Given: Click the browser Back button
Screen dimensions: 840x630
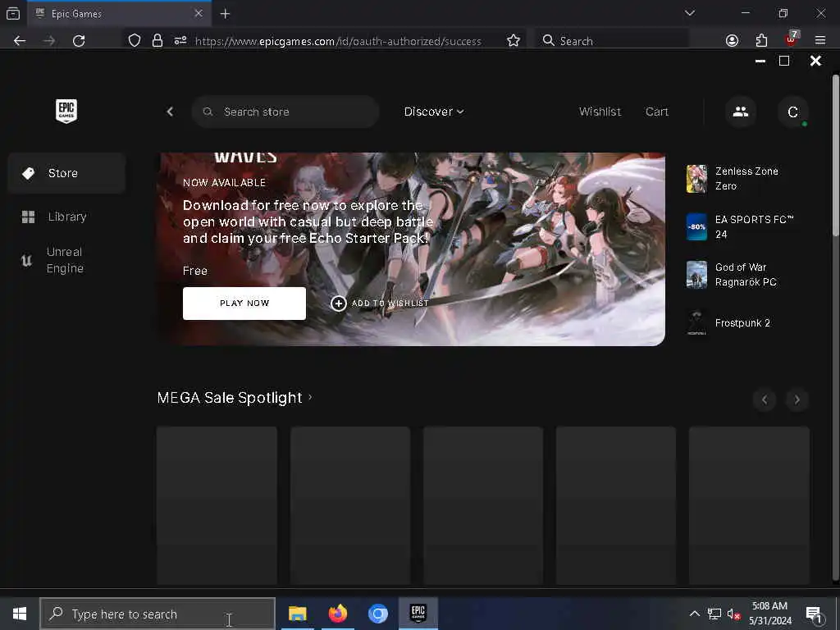Looking at the screenshot, I should pyautogui.click(x=20, y=41).
